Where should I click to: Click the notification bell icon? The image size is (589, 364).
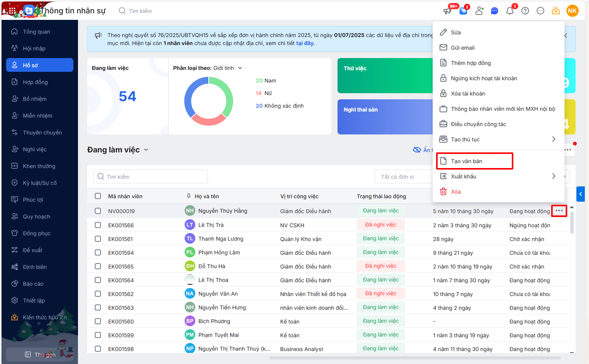point(509,11)
